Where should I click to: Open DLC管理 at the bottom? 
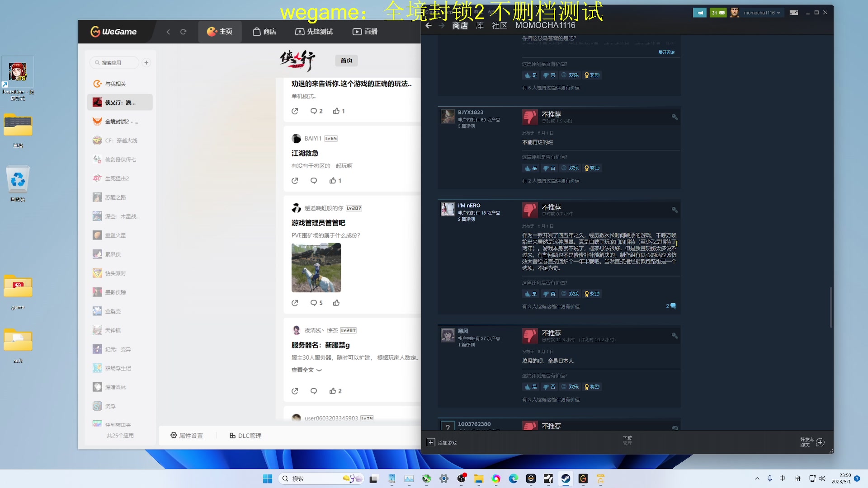click(245, 436)
